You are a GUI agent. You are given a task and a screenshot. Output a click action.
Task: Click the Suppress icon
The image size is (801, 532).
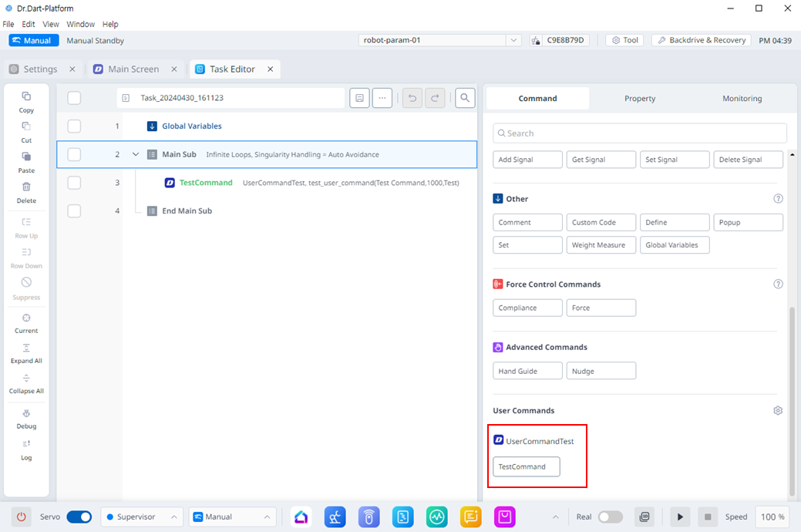[26, 282]
